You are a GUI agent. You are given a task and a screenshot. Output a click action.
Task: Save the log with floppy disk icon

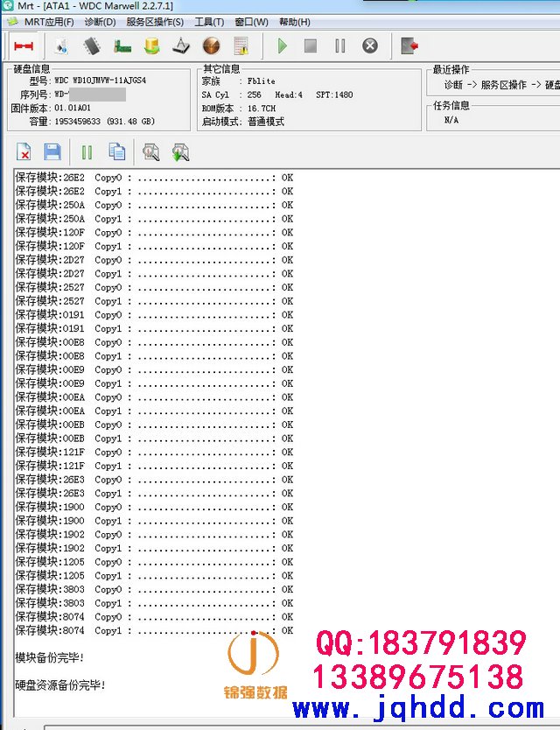(x=52, y=152)
